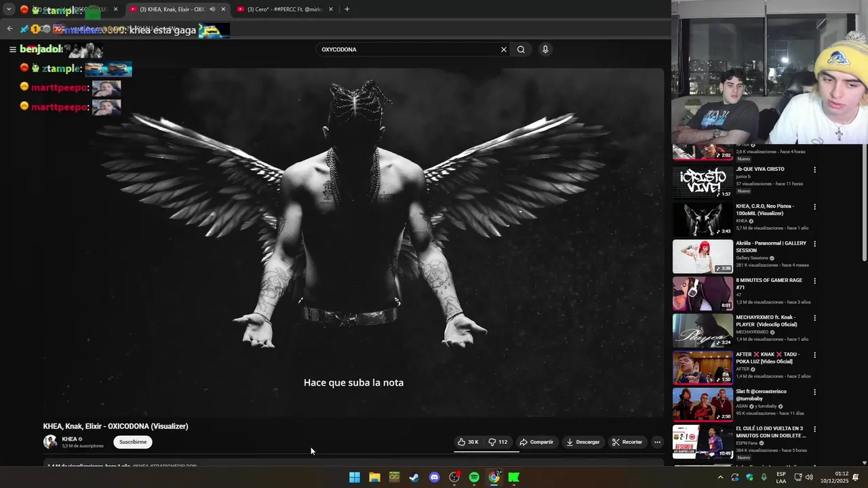Open Discord from the taskbar
Screen dimensions: 868x488
click(x=434, y=477)
